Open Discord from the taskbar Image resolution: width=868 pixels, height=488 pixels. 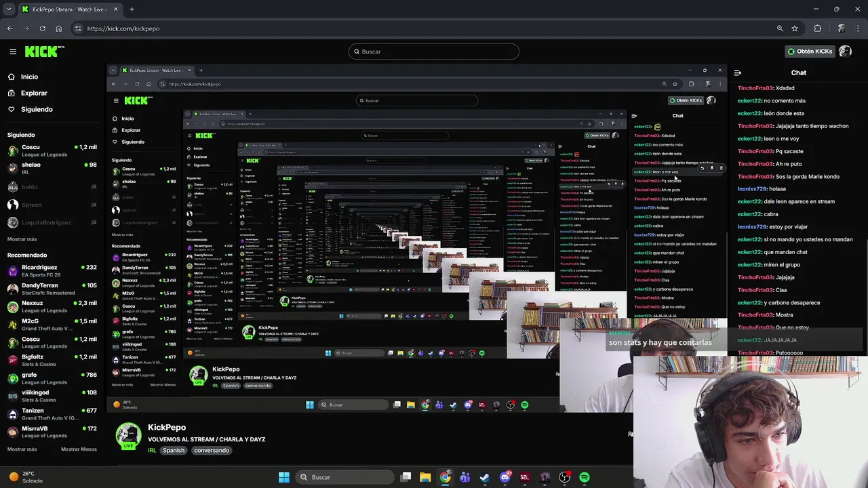(x=505, y=477)
